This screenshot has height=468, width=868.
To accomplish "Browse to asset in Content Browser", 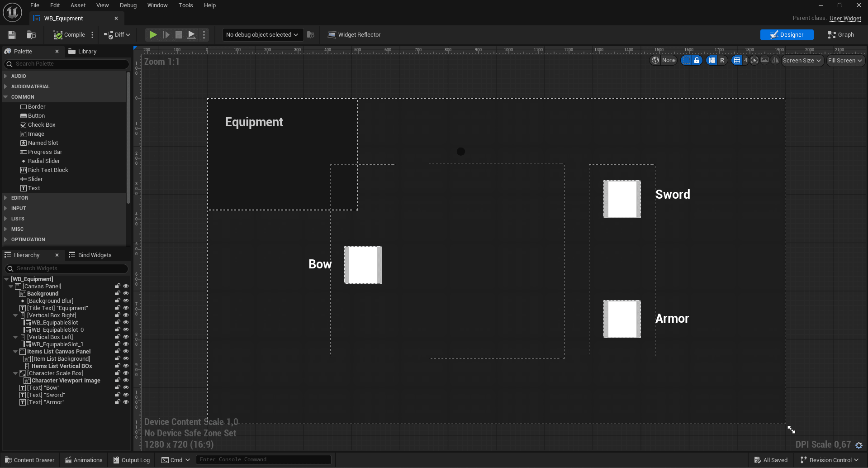I will pyautogui.click(x=31, y=35).
